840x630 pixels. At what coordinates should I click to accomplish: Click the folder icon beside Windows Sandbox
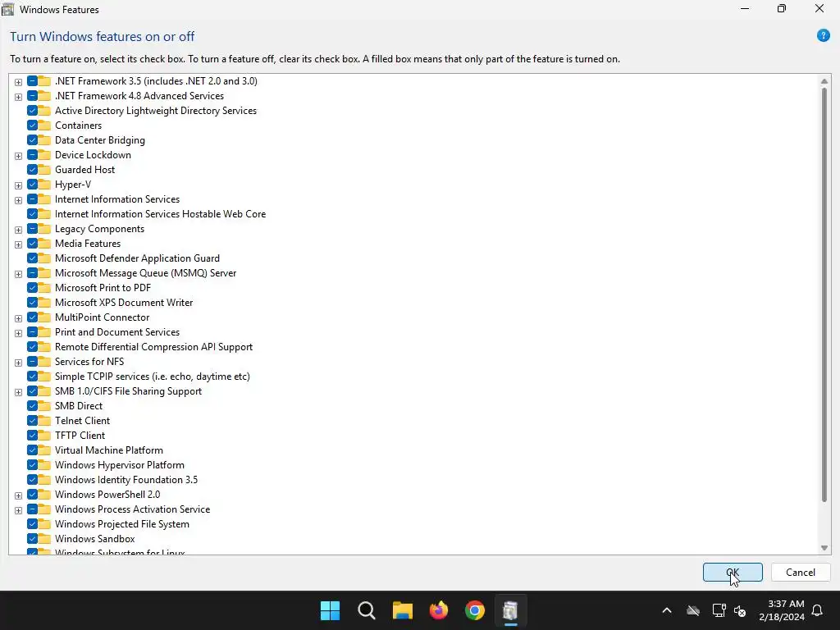(x=44, y=539)
